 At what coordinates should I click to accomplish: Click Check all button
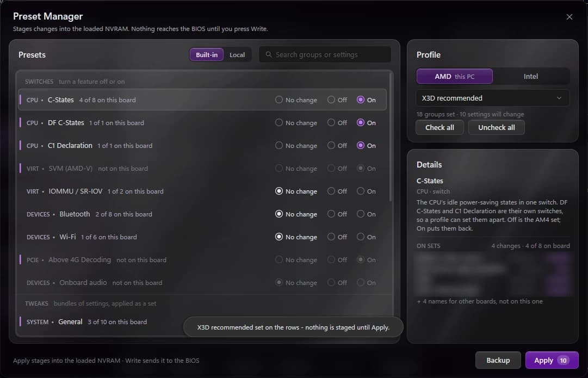440,127
